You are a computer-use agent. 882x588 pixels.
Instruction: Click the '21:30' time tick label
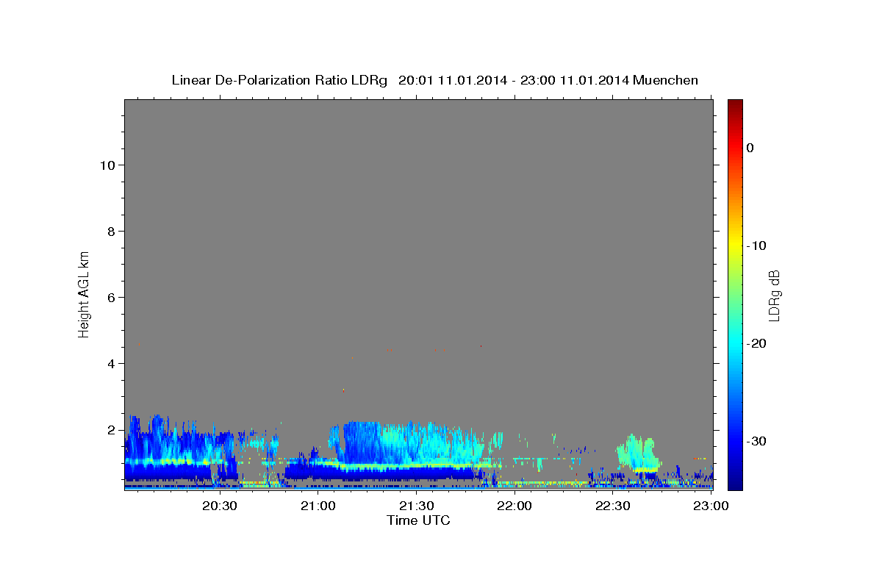[417, 506]
